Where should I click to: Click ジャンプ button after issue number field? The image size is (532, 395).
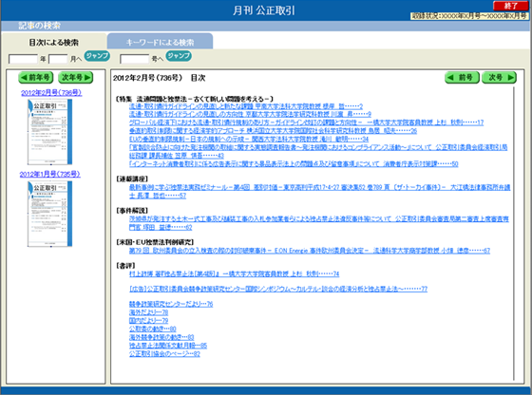pyautogui.click(x=179, y=56)
